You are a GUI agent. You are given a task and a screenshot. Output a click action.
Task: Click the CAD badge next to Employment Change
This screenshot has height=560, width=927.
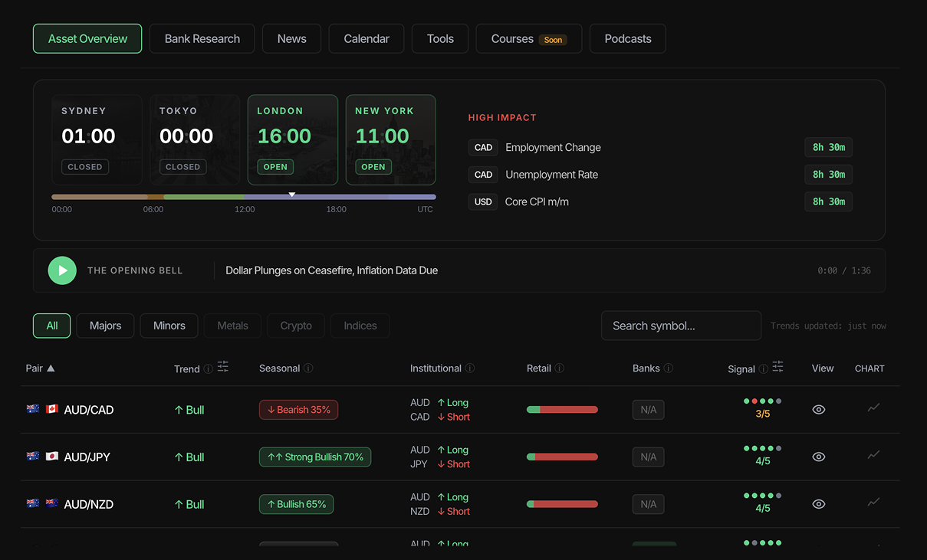coord(483,147)
